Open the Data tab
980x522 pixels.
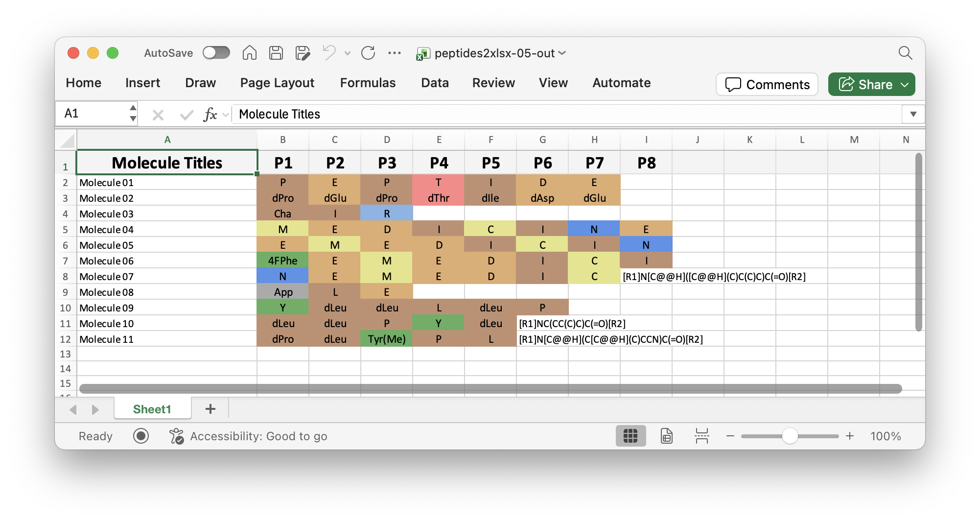[435, 83]
